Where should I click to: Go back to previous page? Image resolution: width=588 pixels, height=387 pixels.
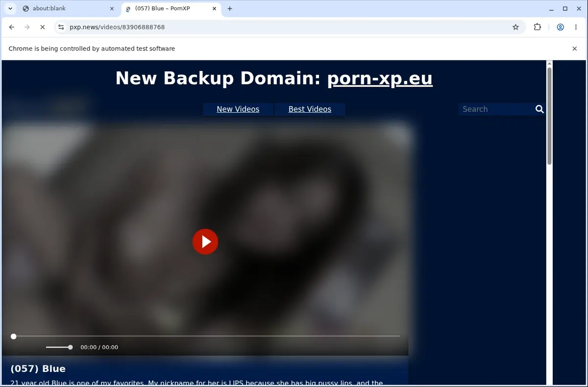[12, 27]
